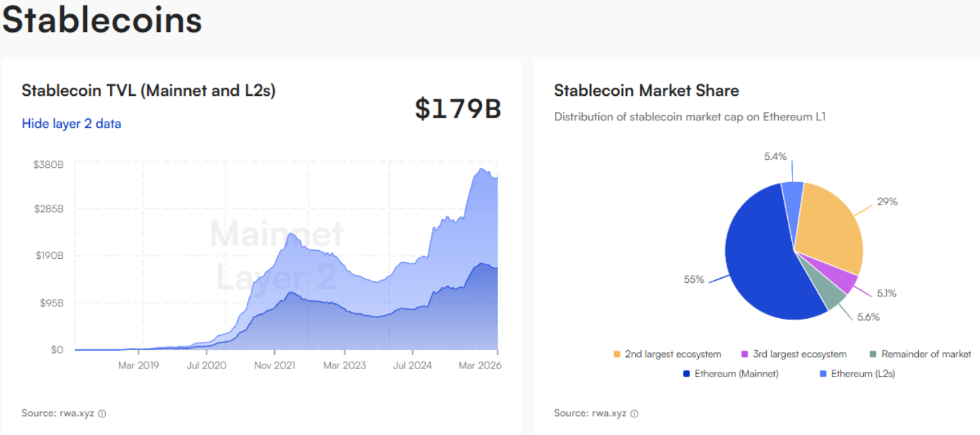Toggle the Ethereum (L2s) legend entry
Image resolution: width=980 pixels, height=435 pixels.
click(x=863, y=373)
